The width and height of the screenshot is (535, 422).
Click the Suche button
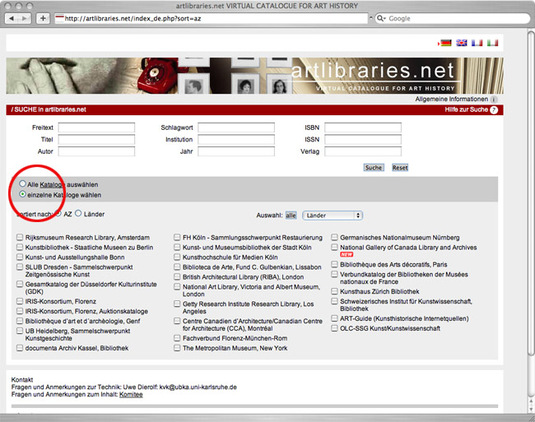coord(374,168)
